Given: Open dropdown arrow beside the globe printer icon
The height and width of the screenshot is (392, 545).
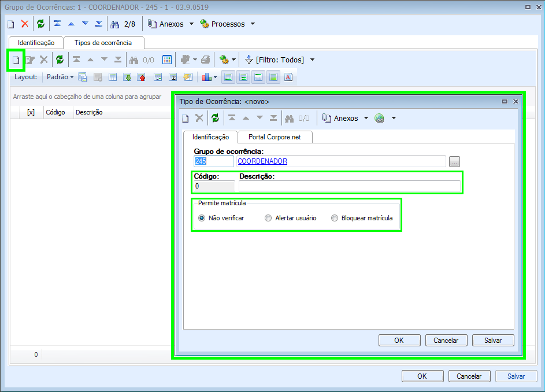Looking at the screenshot, I should pyautogui.click(x=394, y=119).
